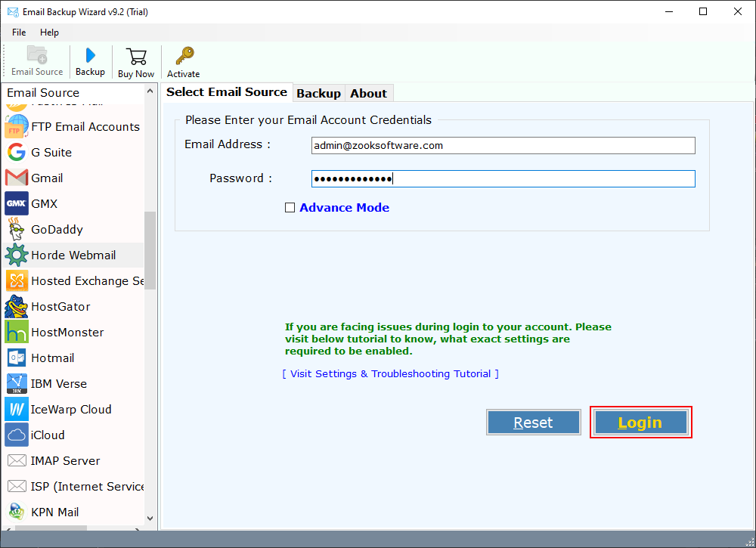This screenshot has width=756, height=548.
Task: Select the FTP Email Accounts icon
Action: [17, 126]
